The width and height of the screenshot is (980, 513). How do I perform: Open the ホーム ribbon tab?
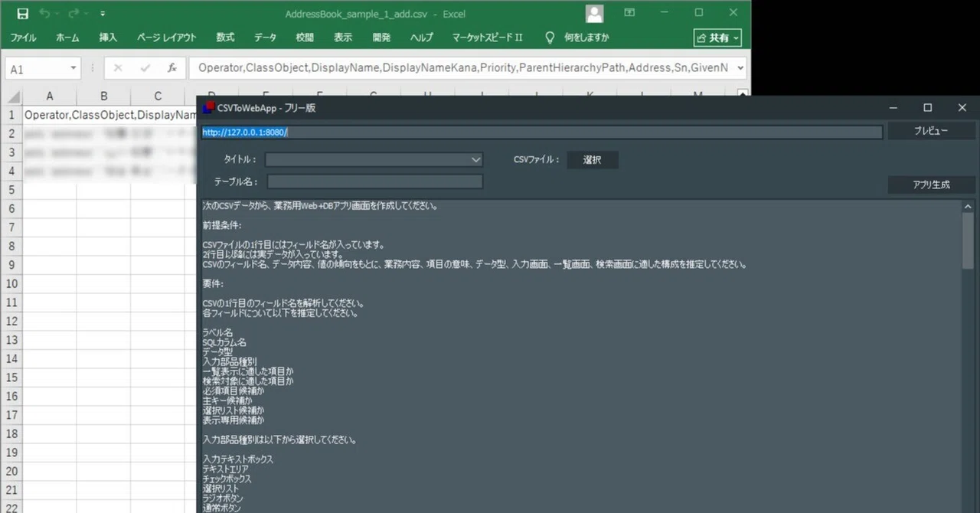click(67, 38)
